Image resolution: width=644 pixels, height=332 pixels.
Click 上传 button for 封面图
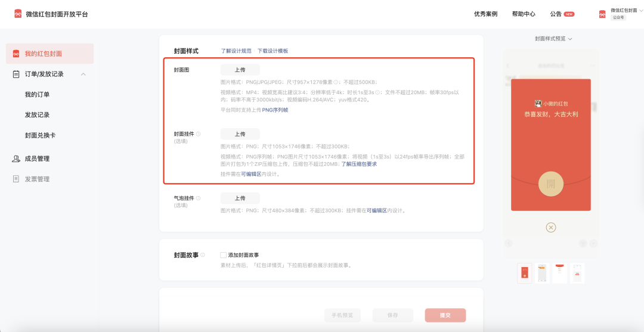(240, 70)
